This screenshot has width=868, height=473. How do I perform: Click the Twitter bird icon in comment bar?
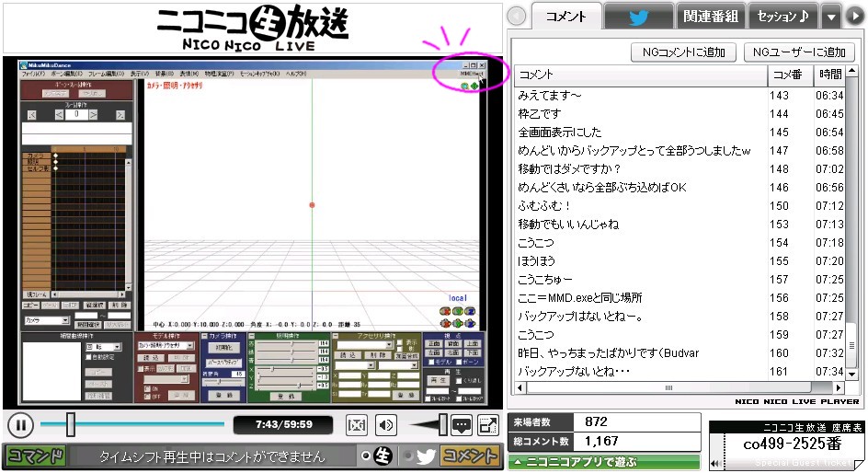pos(426,456)
